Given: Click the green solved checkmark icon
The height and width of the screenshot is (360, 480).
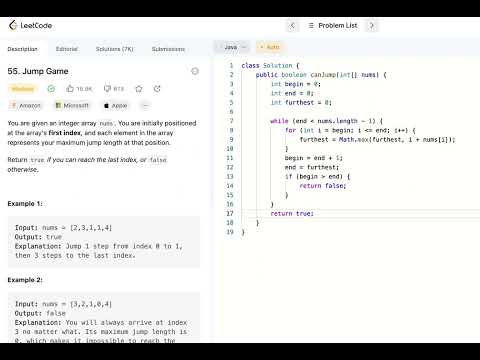Looking at the screenshot, I should click(x=51, y=89).
